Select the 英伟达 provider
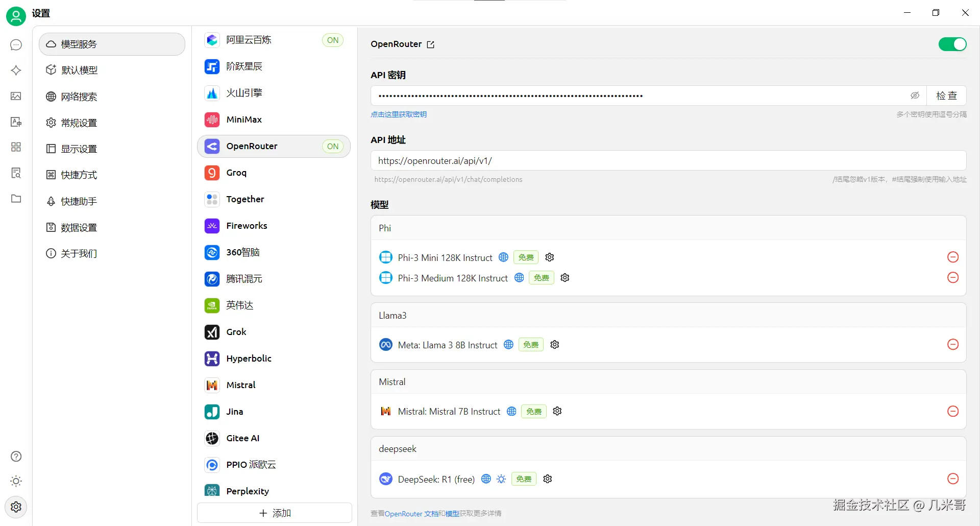 (x=274, y=305)
